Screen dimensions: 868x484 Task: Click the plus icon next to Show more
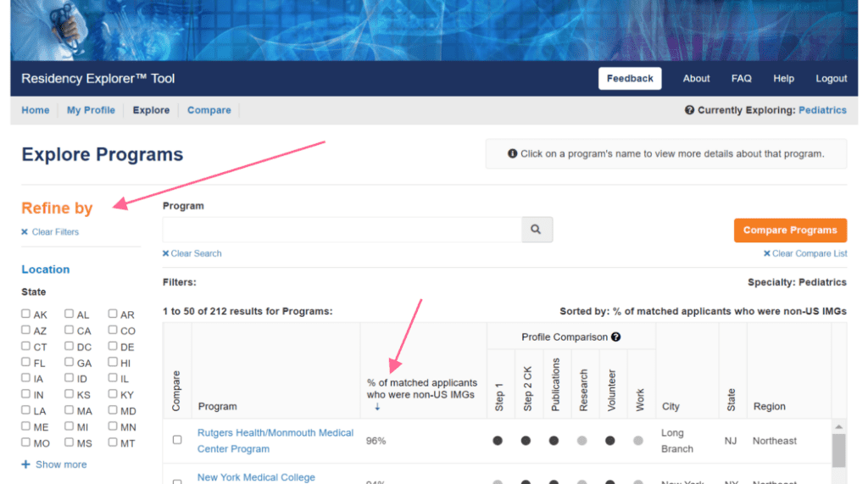25,465
